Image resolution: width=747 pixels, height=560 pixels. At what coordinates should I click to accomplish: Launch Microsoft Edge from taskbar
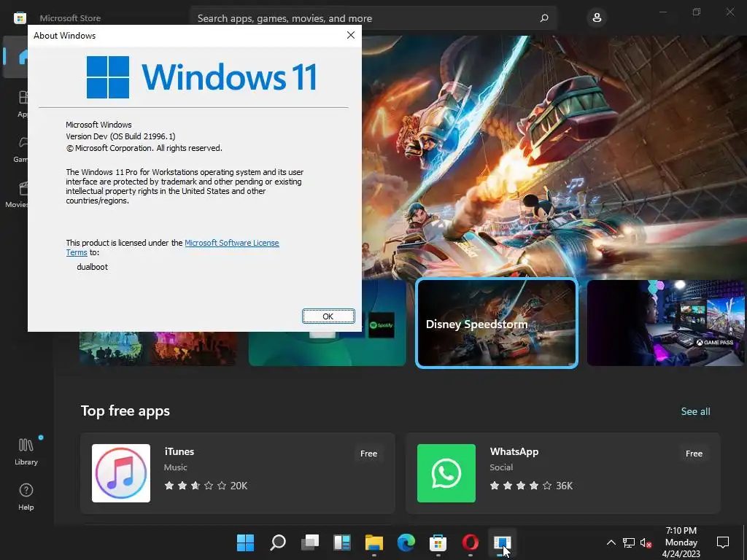(x=406, y=542)
